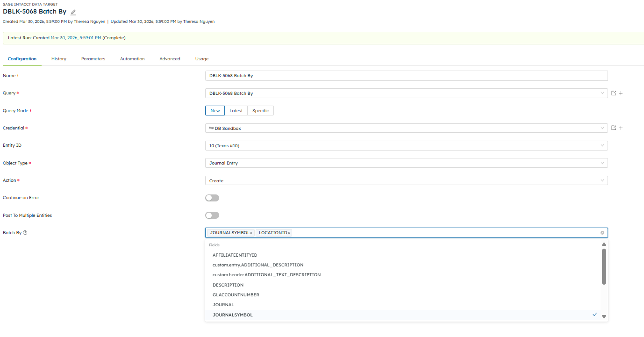The image size is (644, 337).
Task: Open the Action dropdown
Action: click(406, 180)
